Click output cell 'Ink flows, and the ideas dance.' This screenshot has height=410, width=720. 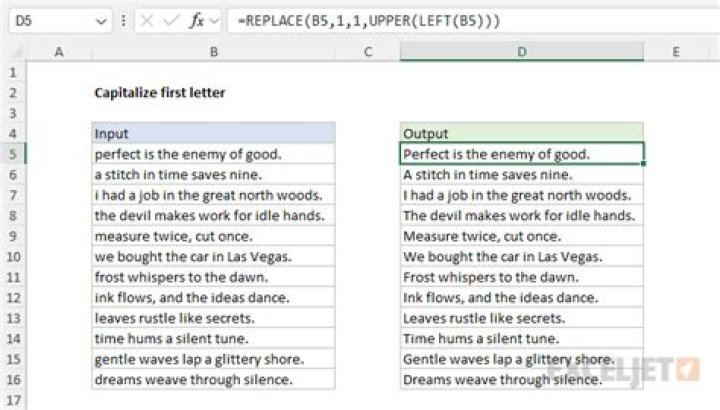pyautogui.click(x=522, y=298)
